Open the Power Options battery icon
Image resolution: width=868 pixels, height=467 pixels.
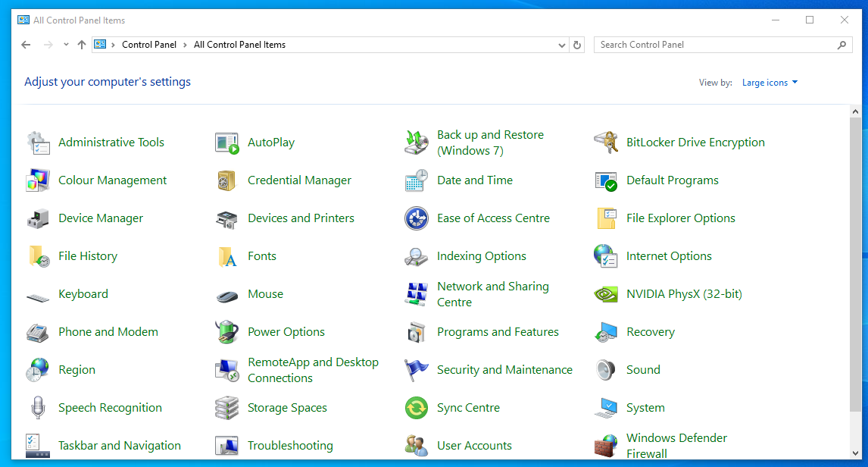point(227,332)
